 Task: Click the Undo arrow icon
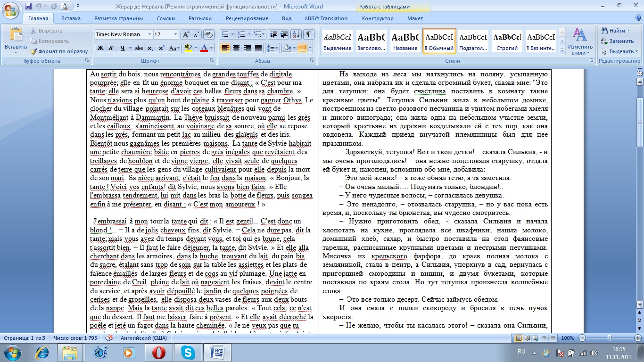pyautogui.click(x=39, y=7)
